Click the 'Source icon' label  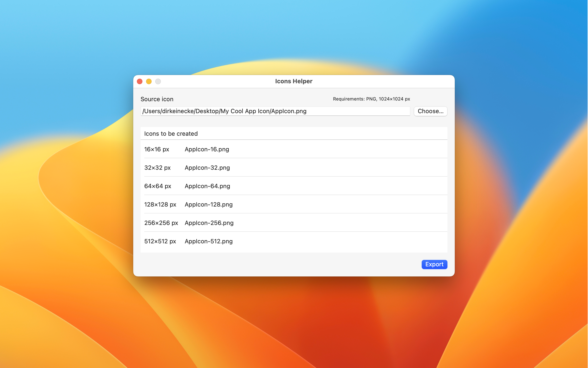[157, 99]
